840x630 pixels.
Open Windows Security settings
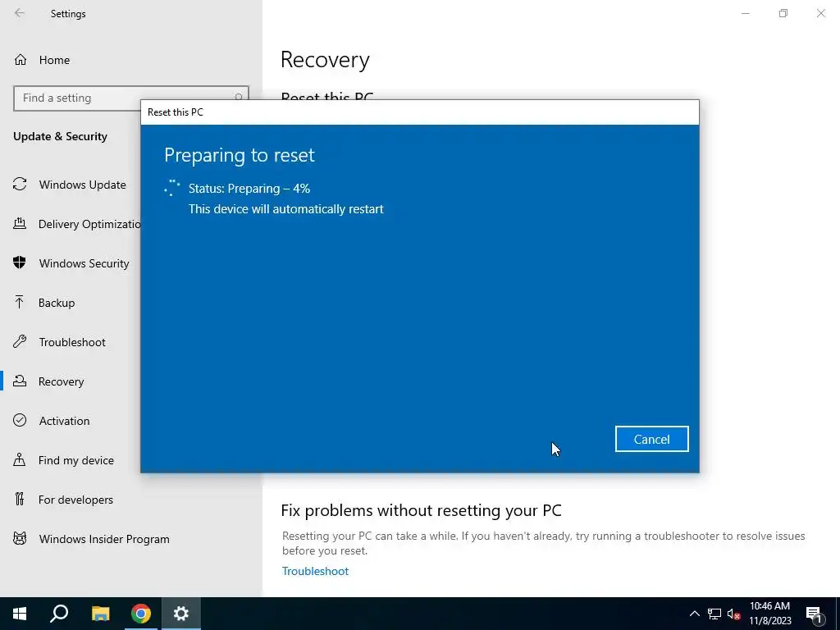click(84, 263)
